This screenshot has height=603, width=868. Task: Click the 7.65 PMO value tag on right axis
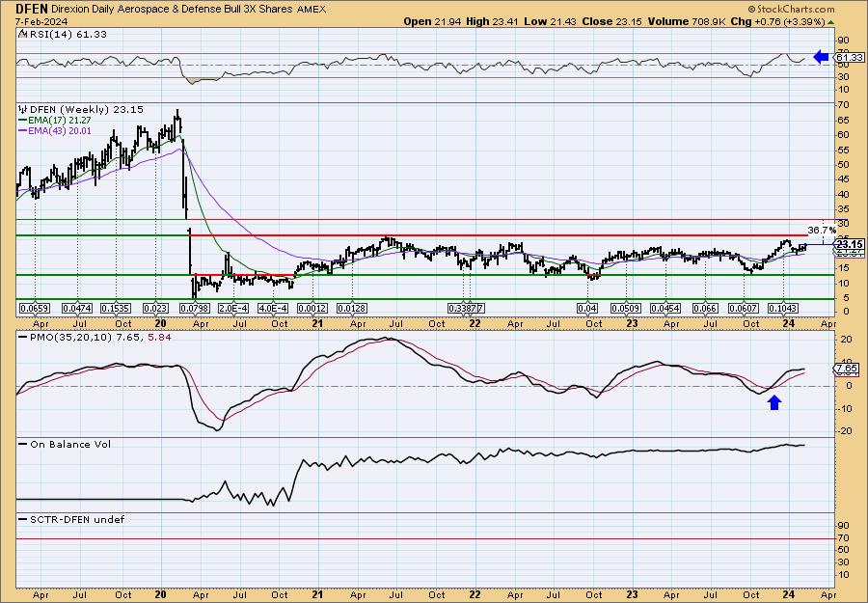tap(848, 369)
